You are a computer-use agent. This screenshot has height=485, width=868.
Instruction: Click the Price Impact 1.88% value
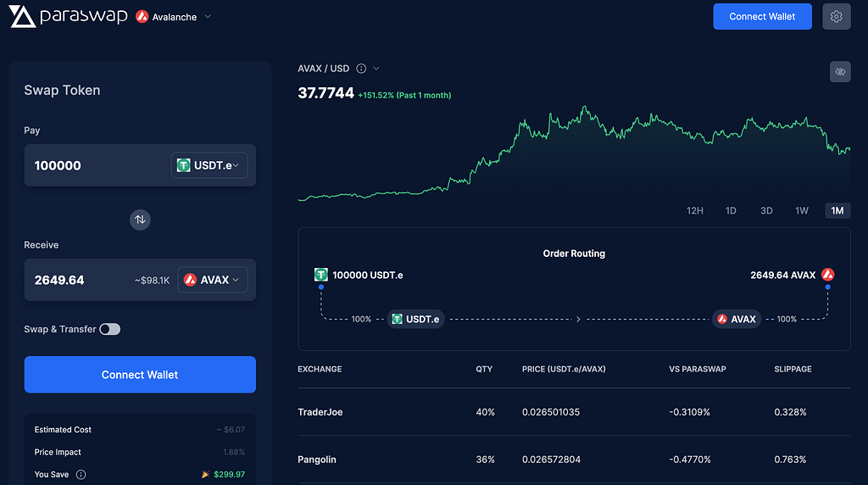tap(234, 452)
